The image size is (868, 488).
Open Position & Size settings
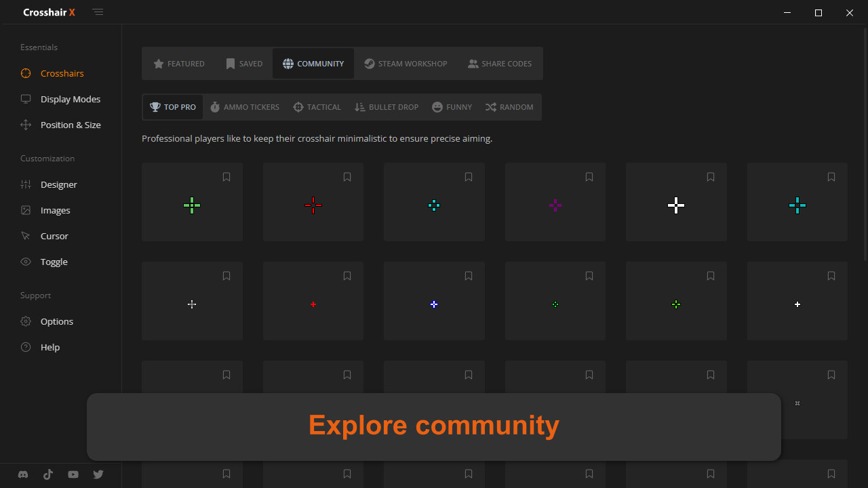click(70, 125)
